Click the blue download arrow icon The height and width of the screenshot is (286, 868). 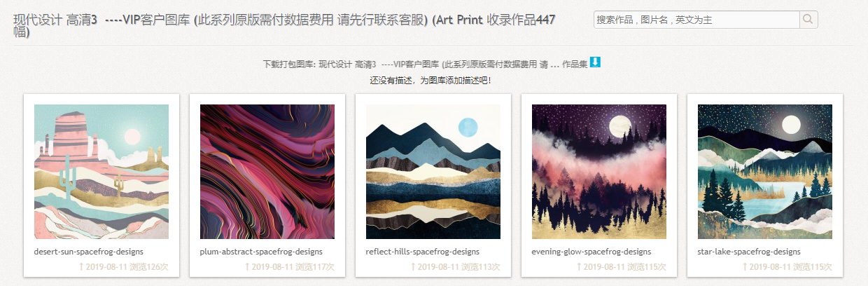pos(595,62)
